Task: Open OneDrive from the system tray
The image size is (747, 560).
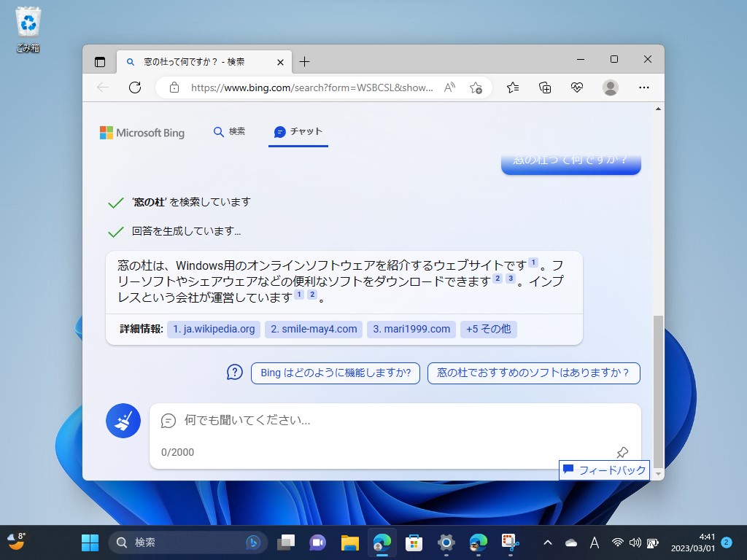Action: (x=574, y=542)
